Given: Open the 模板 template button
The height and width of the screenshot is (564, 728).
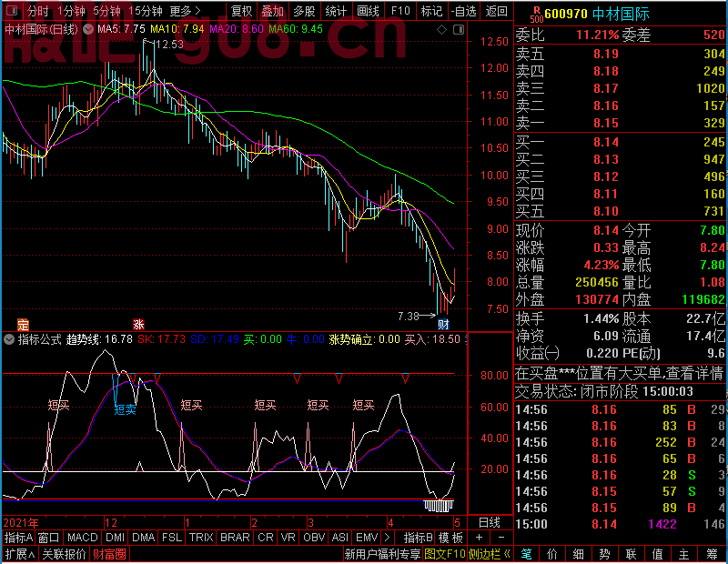Looking at the screenshot, I should point(450,538).
